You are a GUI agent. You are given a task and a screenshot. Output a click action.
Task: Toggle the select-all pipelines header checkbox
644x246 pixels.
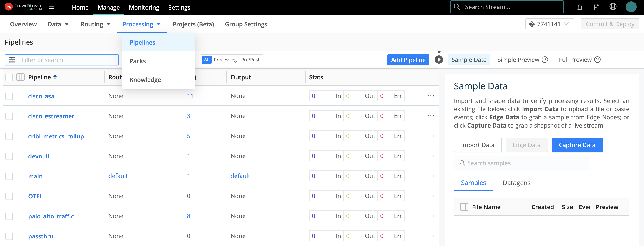pyautogui.click(x=9, y=77)
